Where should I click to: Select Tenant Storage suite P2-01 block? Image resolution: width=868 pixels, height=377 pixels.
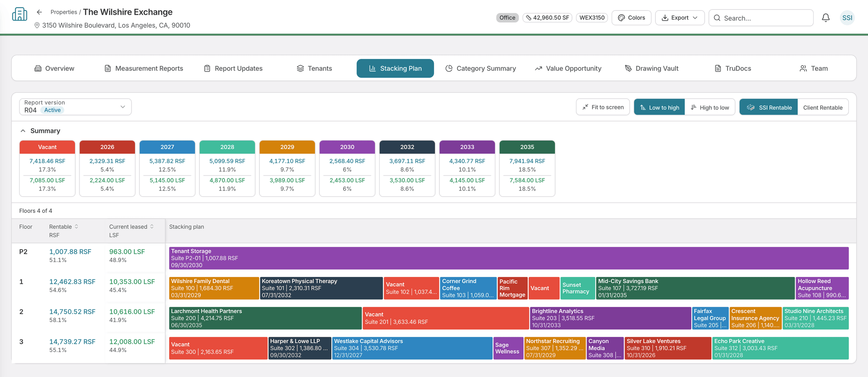pyautogui.click(x=509, y=258)
